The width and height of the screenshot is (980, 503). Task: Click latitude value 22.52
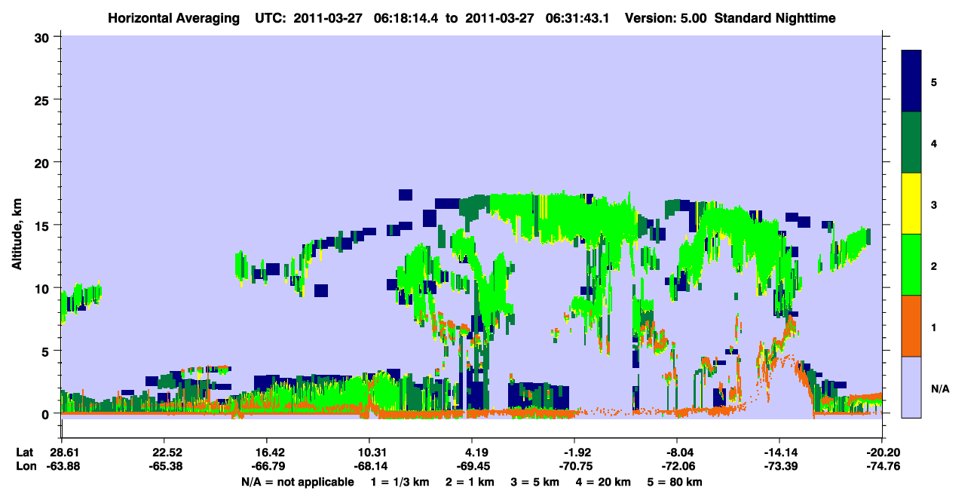(167, 452)
